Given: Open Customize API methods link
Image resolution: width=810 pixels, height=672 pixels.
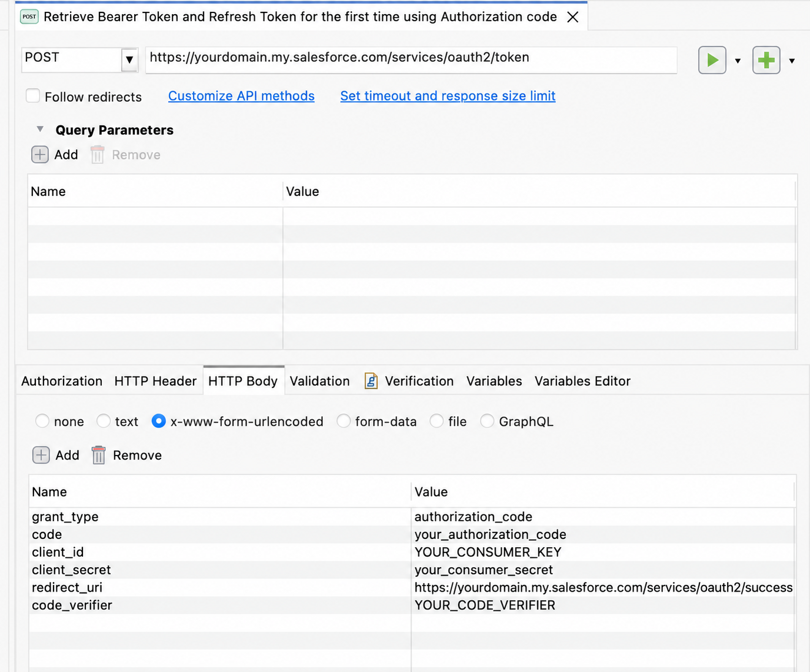Looking at the screenshot, I should (241, 96).
